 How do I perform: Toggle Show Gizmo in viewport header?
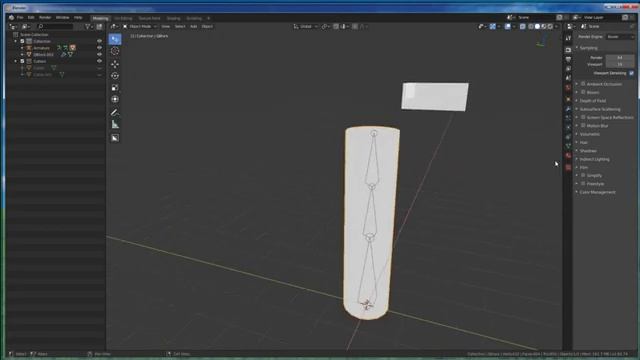(493, 27)
